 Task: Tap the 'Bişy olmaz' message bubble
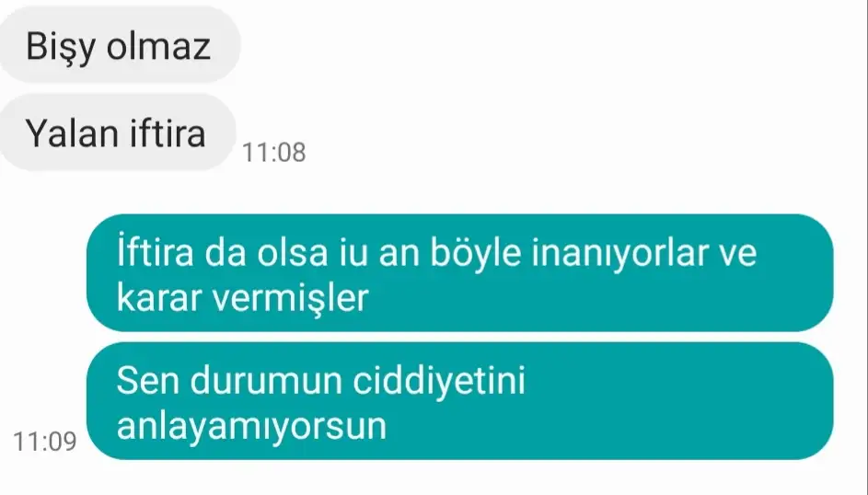pyautogui.click(x=119, y=45)
